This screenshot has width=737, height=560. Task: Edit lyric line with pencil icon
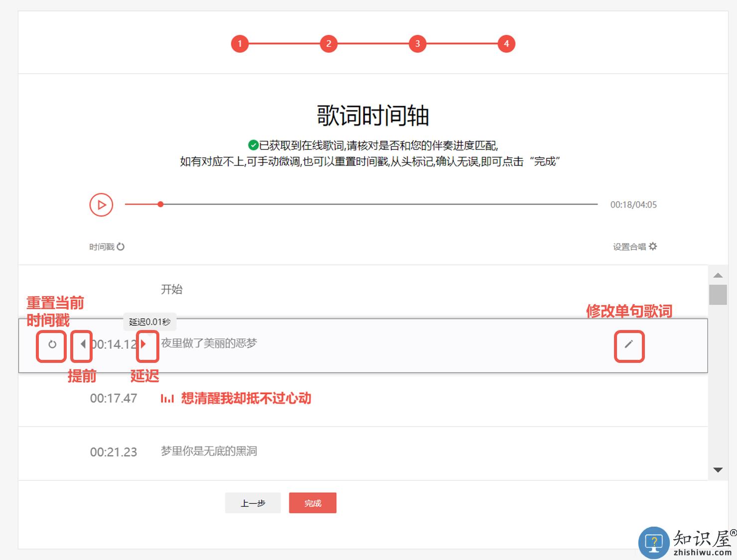coord(629,344)
